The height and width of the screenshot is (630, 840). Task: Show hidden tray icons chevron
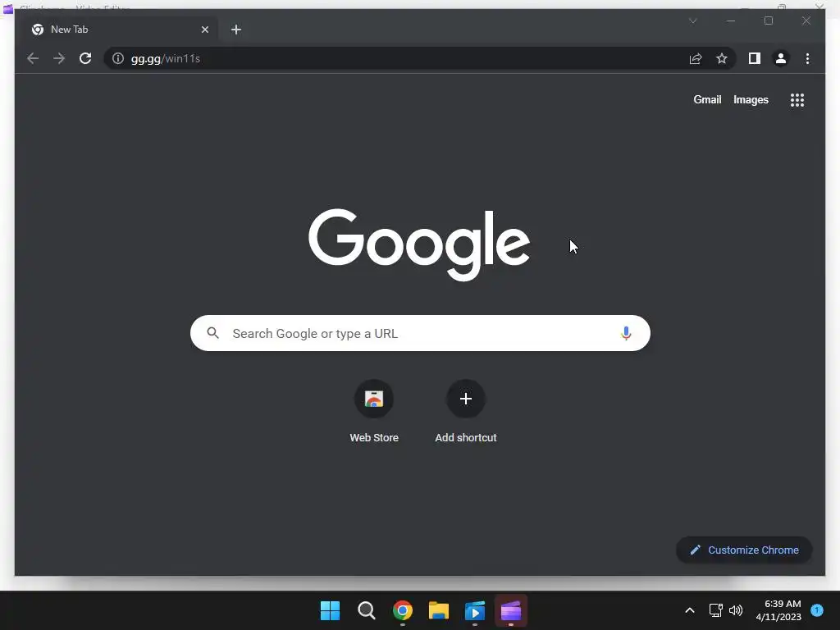(x=690, y=610)
